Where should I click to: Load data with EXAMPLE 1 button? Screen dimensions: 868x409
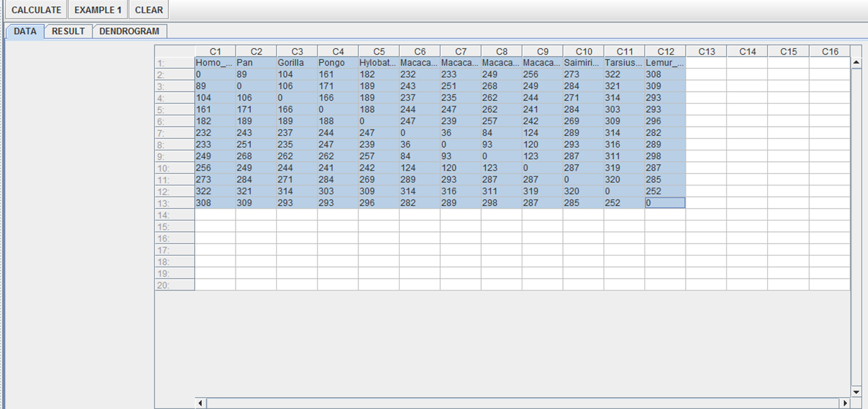click(98, 11)
